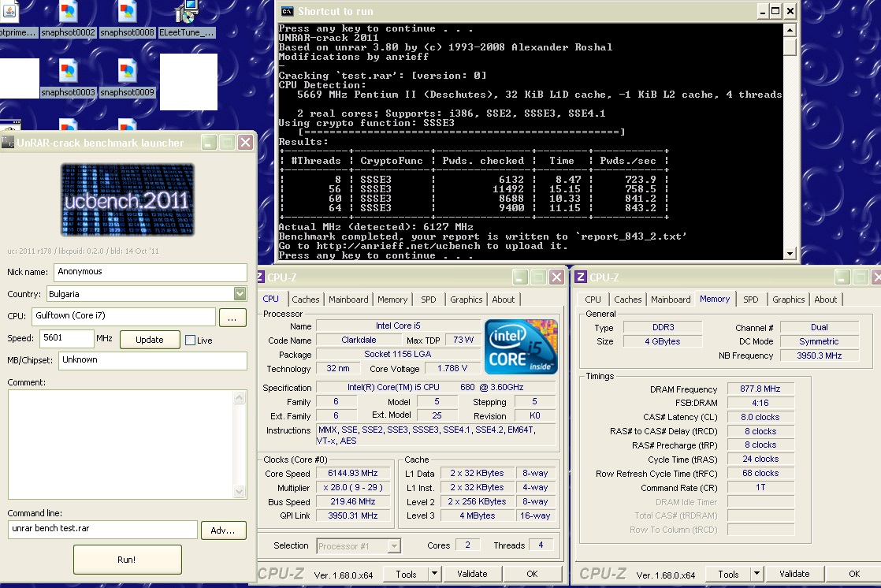Image resolution: width=881 pixels, height=588 pixels.
Task: Click the ucbench.2011 logo banner
Action: coord(128,199)
